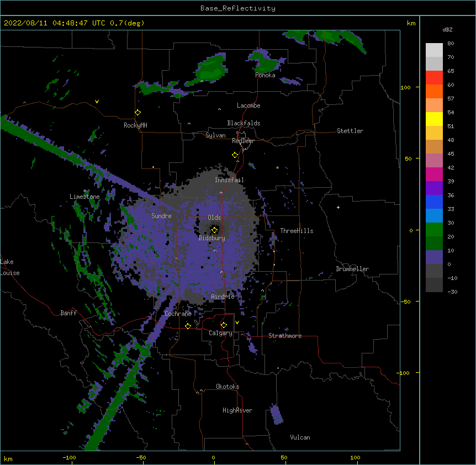Pick the mauve swatch between 45 and 42
Screen dimensions: 476x465
(434, 160)
